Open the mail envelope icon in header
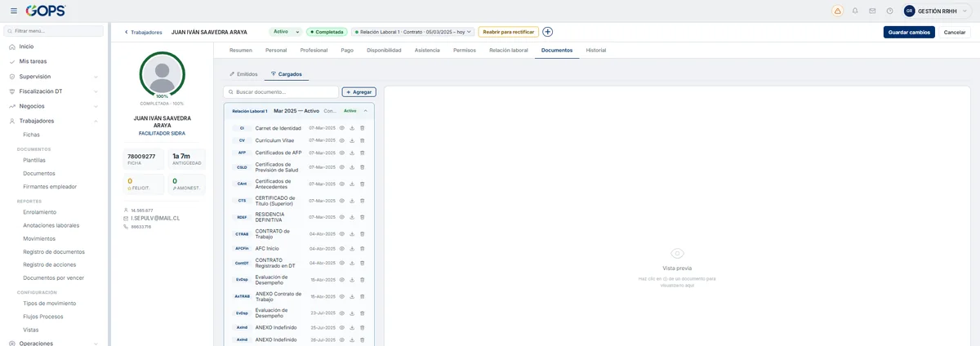The height and width of the screenshot is (346, 980). point(872,11)
